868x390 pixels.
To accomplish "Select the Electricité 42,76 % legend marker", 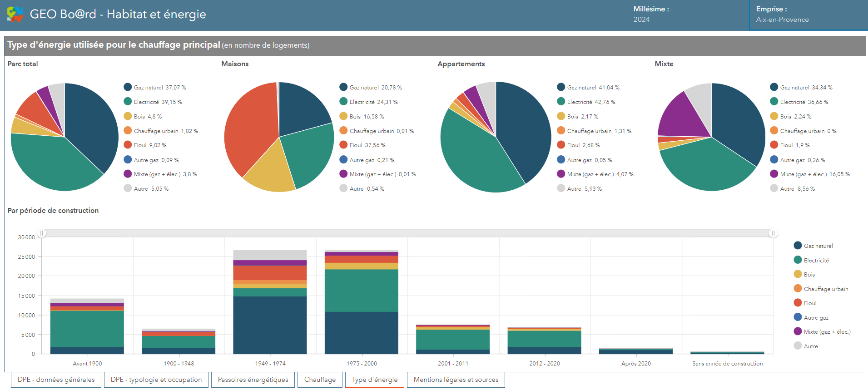I will tap(561, 102).
